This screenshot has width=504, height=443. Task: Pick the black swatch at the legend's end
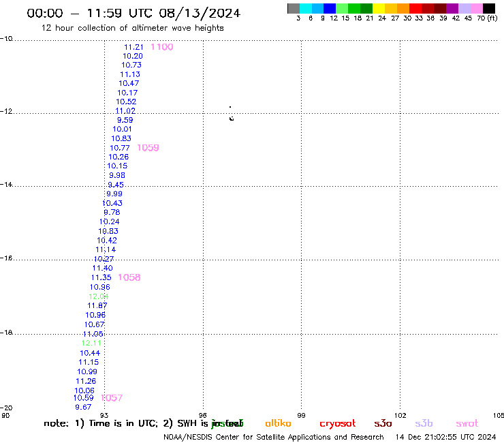488,8
